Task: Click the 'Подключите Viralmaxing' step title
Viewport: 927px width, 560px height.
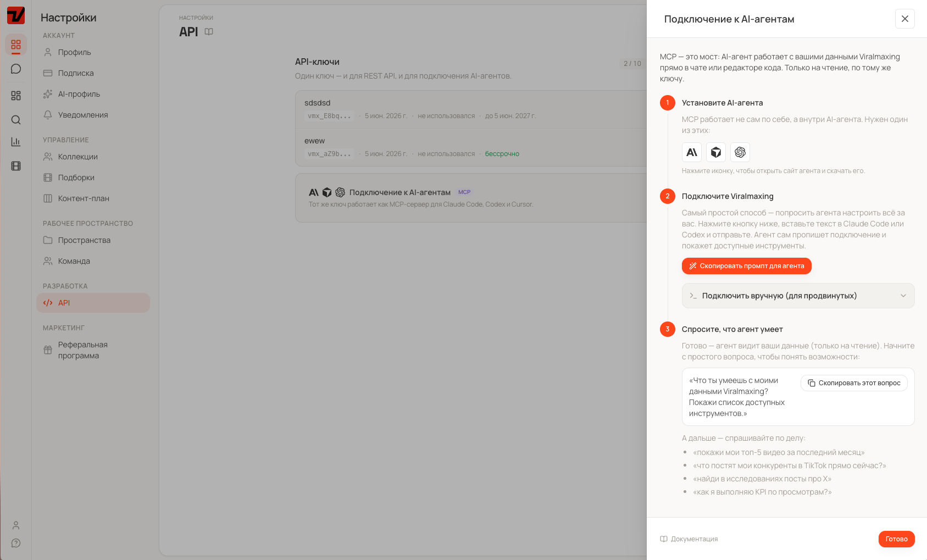Action: pos(728,196)
